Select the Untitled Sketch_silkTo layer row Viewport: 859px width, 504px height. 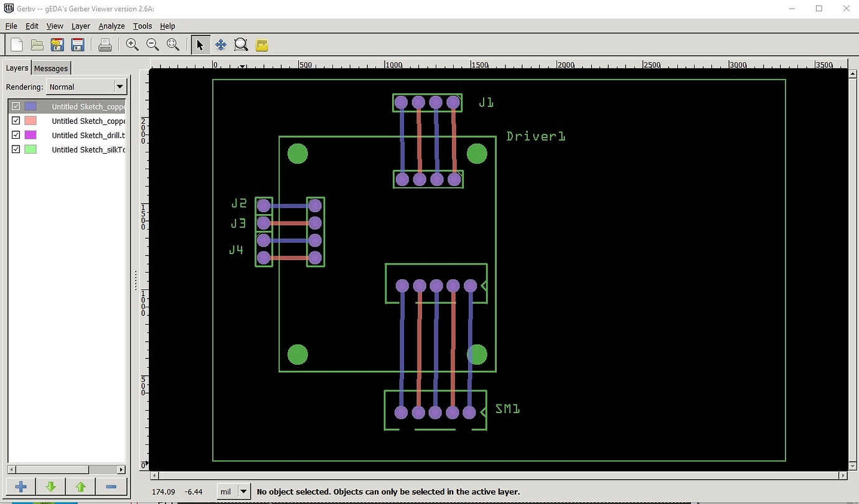[x=67, y=149]
